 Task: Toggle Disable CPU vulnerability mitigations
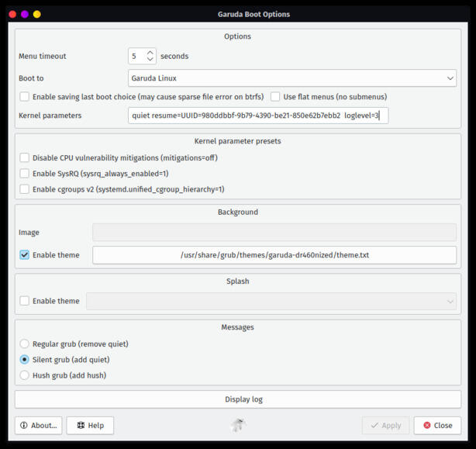pyautogui.click(x=24, y=158)
